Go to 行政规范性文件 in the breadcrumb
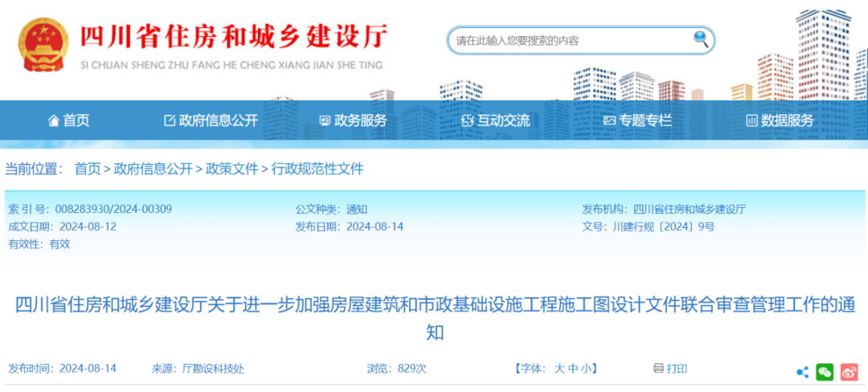 click(x=317, y=169)
